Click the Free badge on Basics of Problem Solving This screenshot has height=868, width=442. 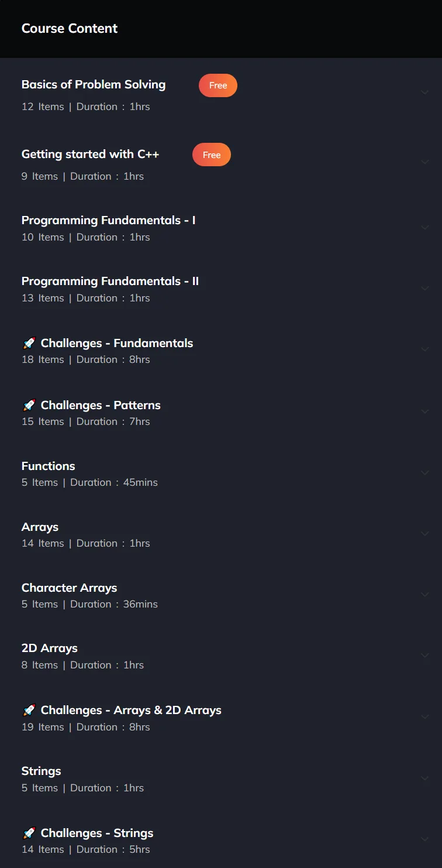(218, 85)
